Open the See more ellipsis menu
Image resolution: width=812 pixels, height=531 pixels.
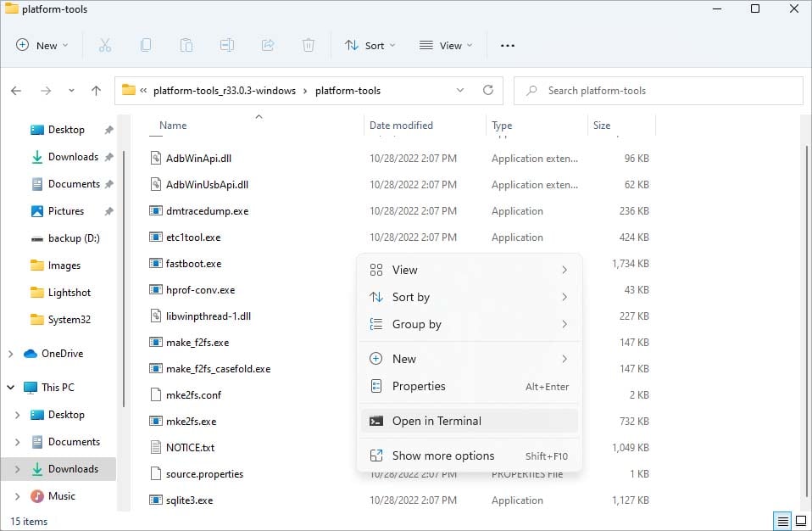508,46
